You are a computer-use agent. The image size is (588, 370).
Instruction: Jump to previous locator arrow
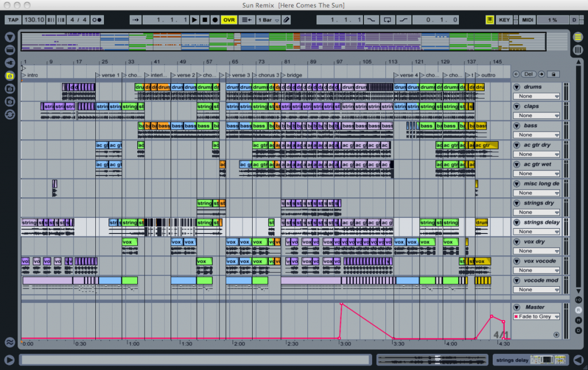(516, 74)
